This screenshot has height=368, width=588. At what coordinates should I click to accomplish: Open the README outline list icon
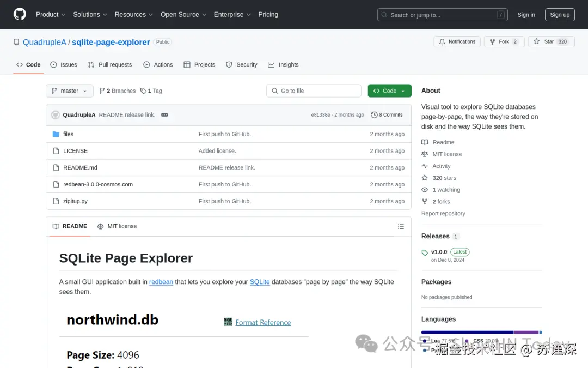pos(401,226)
